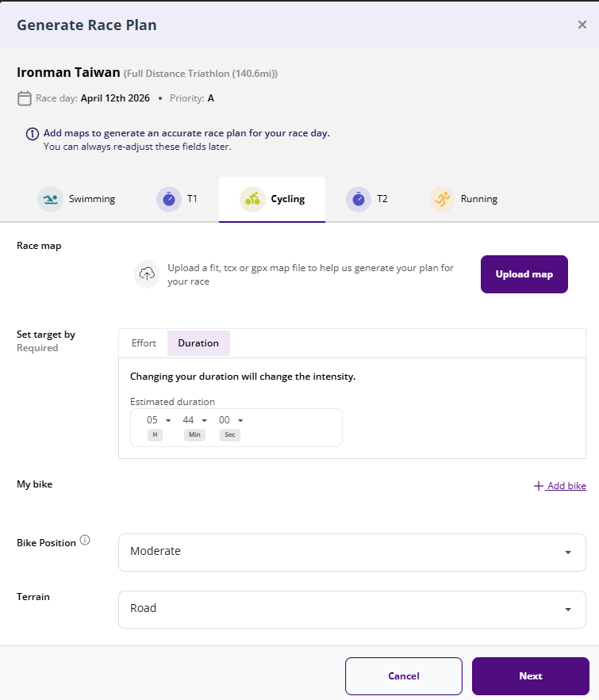Click the T2 stopwatch icon

[x=359, y=199]
